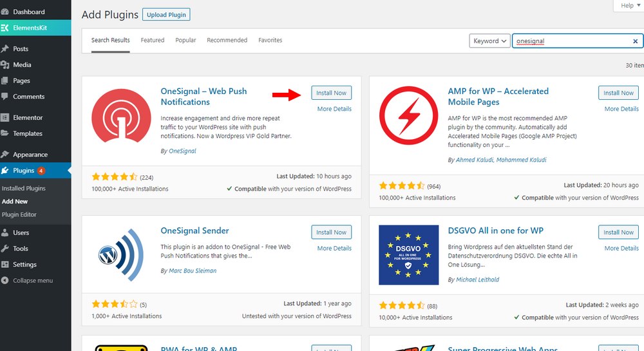The width and height of the screenshot is (644, 351).
Task: Switch to the Search Results tab
Action: tap(111, 40)
